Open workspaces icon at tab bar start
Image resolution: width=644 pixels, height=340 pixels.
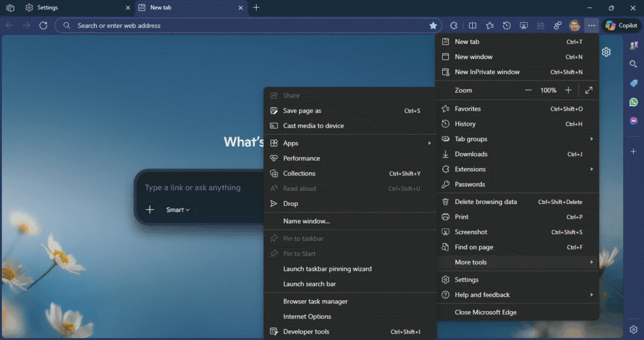(x=10, y=8)
